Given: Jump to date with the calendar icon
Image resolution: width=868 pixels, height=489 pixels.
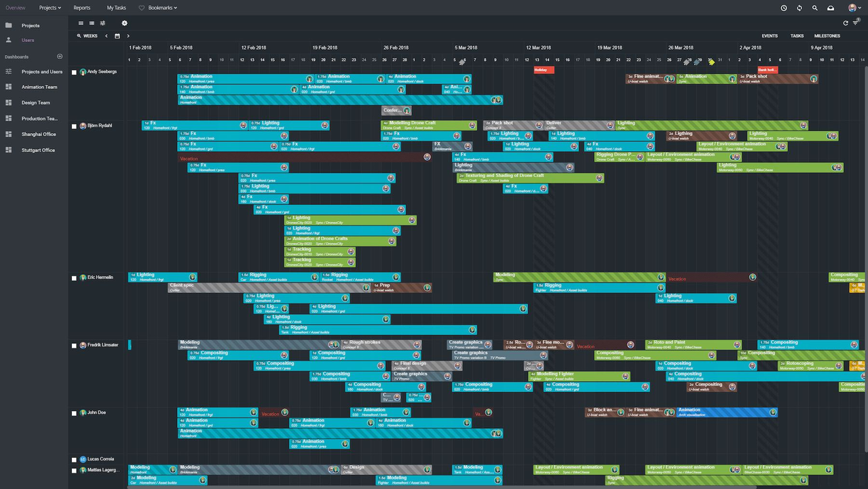Looking at the screenshot, I should click(117, 36).
